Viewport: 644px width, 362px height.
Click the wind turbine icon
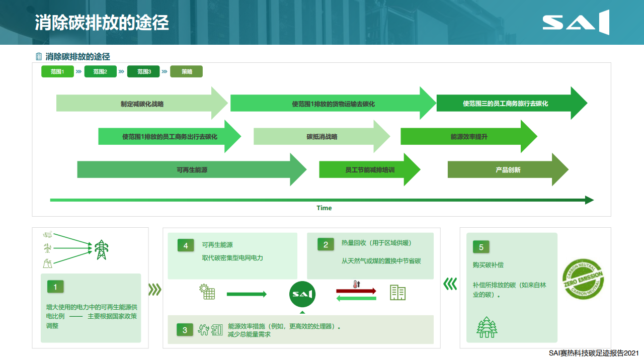pyautogui.click(x=47, y=248)
